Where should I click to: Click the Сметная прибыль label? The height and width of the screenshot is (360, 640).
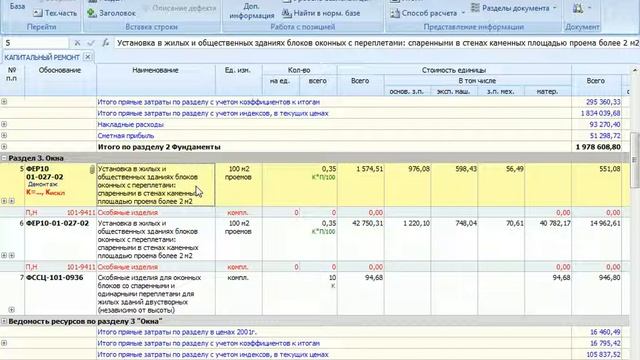[126, 136]
